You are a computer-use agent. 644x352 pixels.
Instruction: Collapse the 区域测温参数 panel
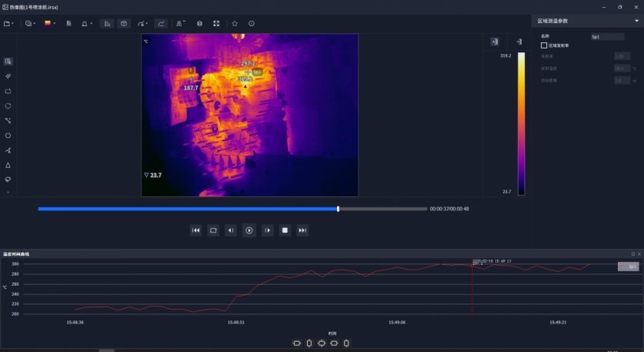click(636, 21)
